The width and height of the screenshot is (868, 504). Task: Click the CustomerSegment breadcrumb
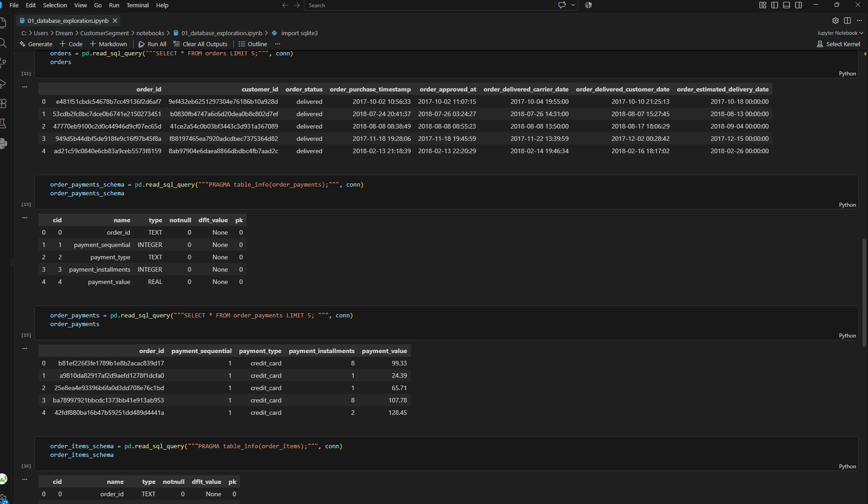[x=104, y=33]
